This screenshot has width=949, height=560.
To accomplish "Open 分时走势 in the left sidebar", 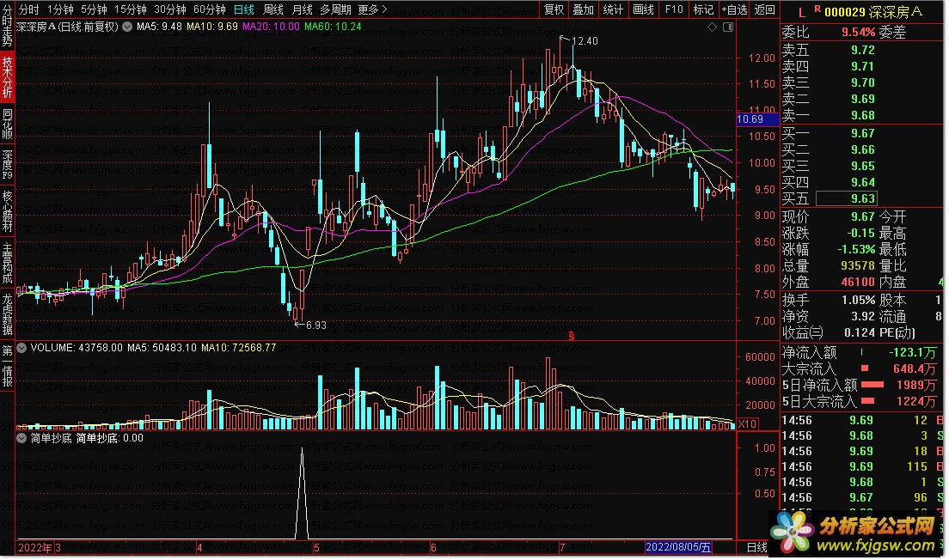I will 7,26.
